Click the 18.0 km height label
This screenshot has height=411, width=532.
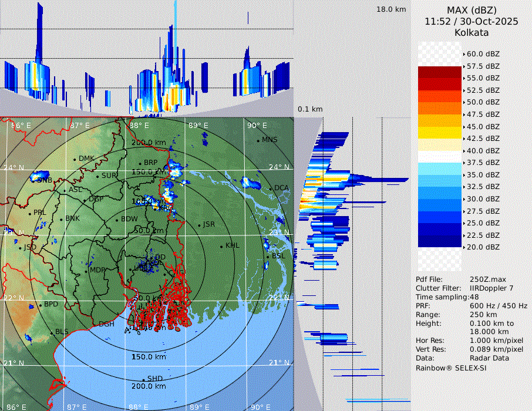[x=391, y=9]
